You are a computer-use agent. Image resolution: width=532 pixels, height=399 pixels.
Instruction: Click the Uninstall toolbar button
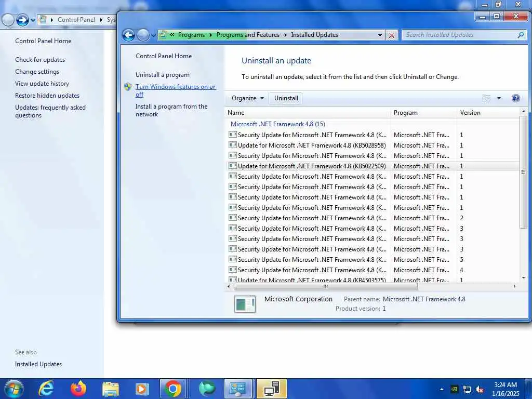pos(286,98)
